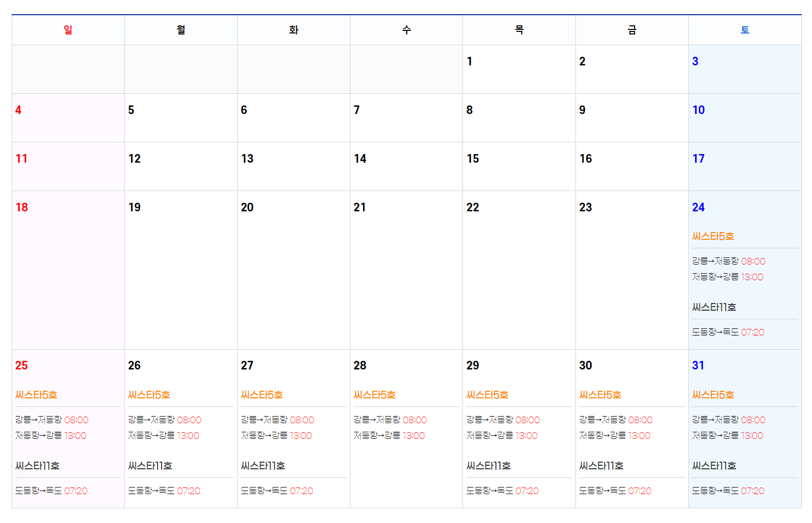812x523 pixels.
Task: Choose 저동항→강릉 13:00 on the 24th
Action: click(727, 277)
